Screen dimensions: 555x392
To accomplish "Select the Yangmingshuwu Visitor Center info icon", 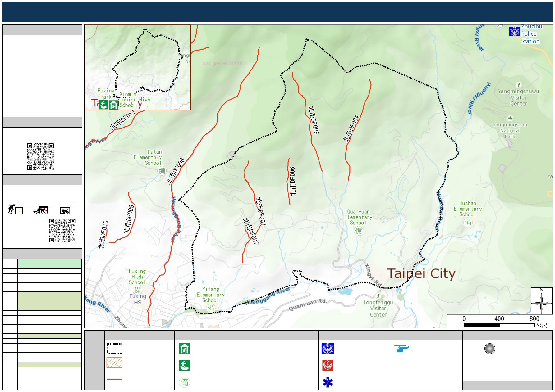I will pyautogui.click(x=518, y=85).
